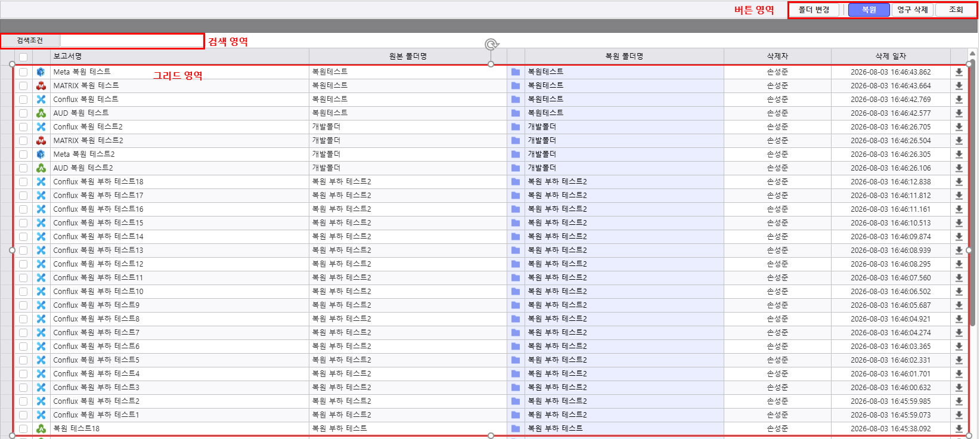
Task: Open folder picker for Meta 복원 테스트 row
Action: 516,72
